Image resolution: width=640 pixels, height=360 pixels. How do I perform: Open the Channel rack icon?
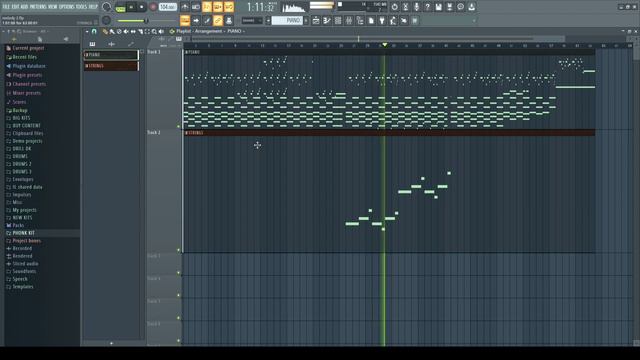(x=338, y=20)
